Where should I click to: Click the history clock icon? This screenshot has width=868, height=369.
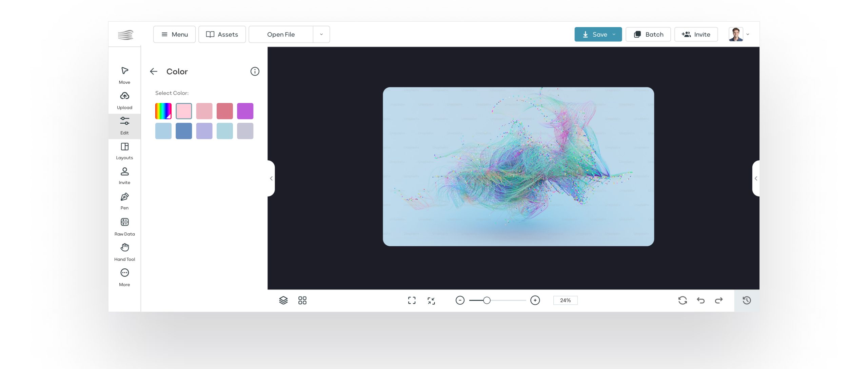747,300
